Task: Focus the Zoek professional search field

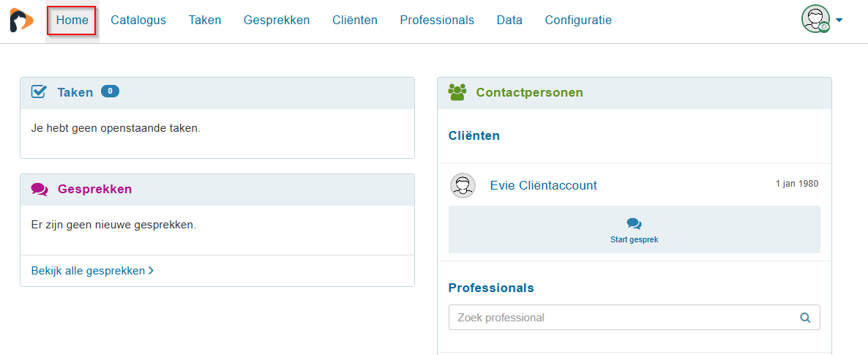Action: [622, 318]
